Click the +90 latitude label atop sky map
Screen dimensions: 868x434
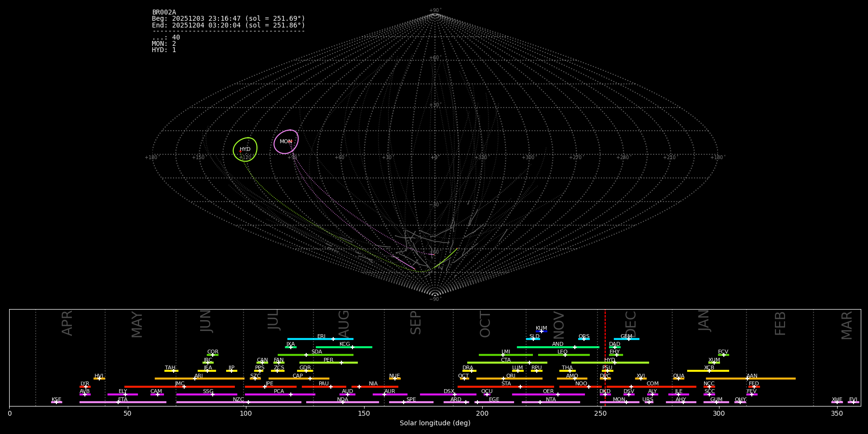pyautogui.click(x=434, y=11)
